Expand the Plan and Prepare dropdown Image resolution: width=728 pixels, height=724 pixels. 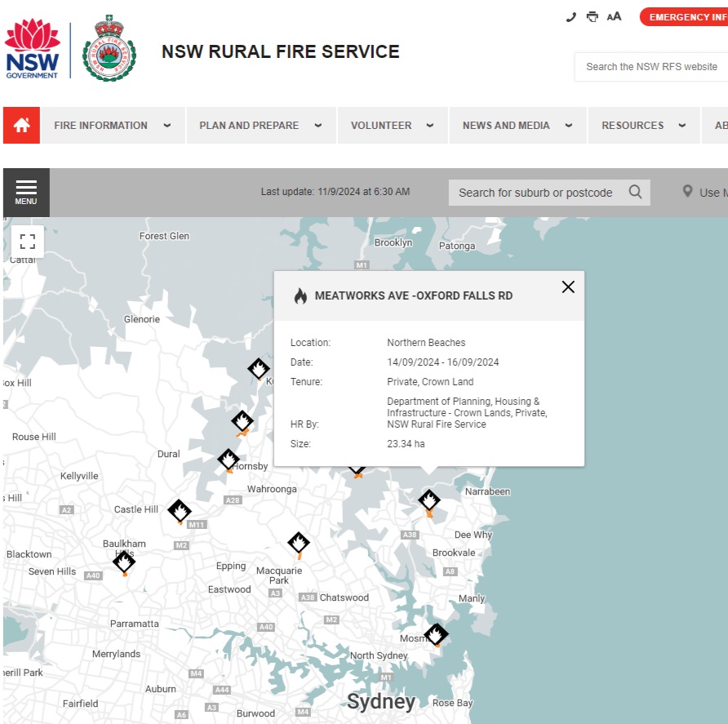(x=260, y=126)
